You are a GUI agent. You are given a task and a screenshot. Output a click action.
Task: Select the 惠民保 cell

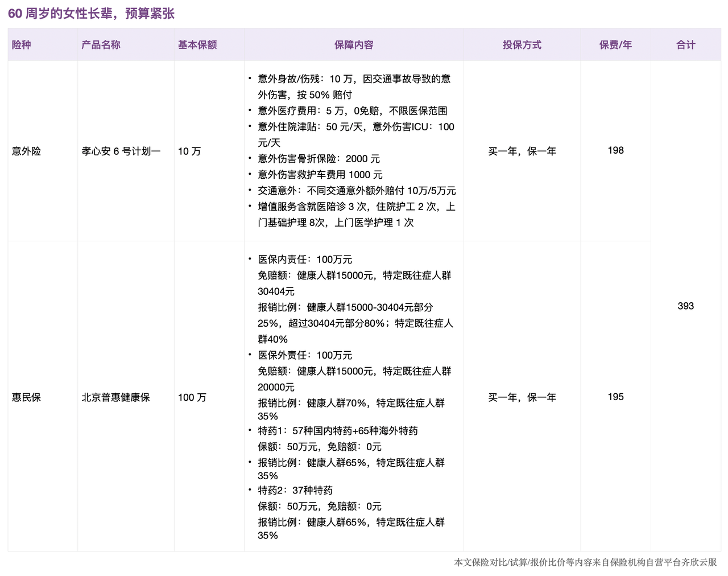pyautogui.click(x=27, y=397)
